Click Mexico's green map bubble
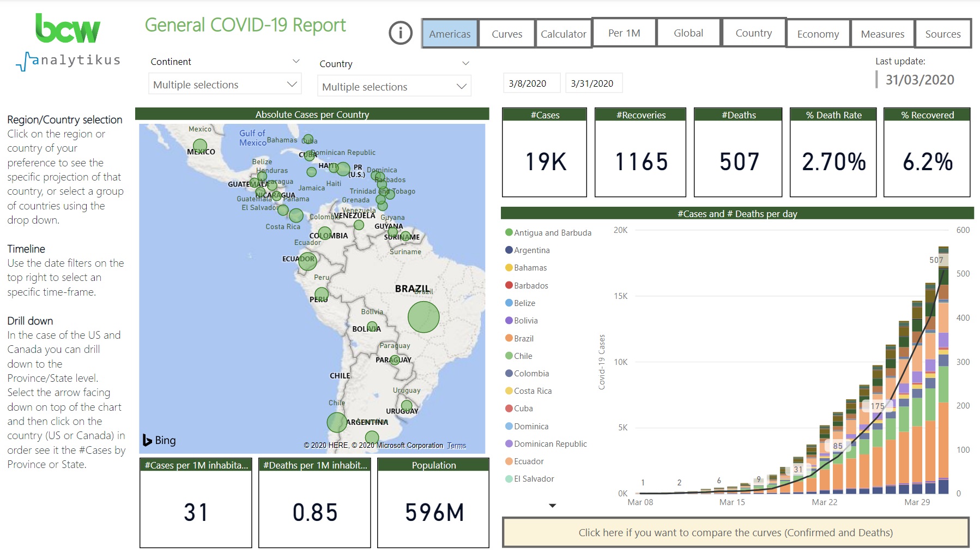 [x=200, y=146]
